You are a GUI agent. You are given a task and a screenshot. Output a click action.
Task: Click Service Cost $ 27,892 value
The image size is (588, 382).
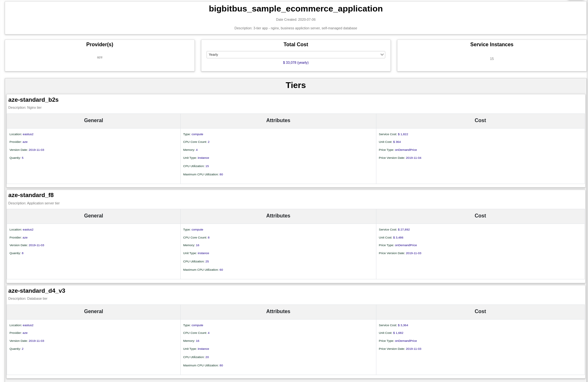404,230
